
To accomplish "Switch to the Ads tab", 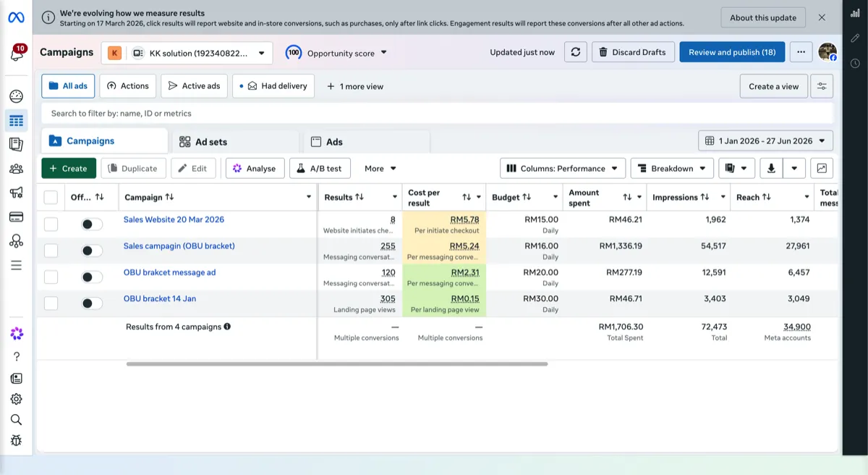I will click(367, 142).
